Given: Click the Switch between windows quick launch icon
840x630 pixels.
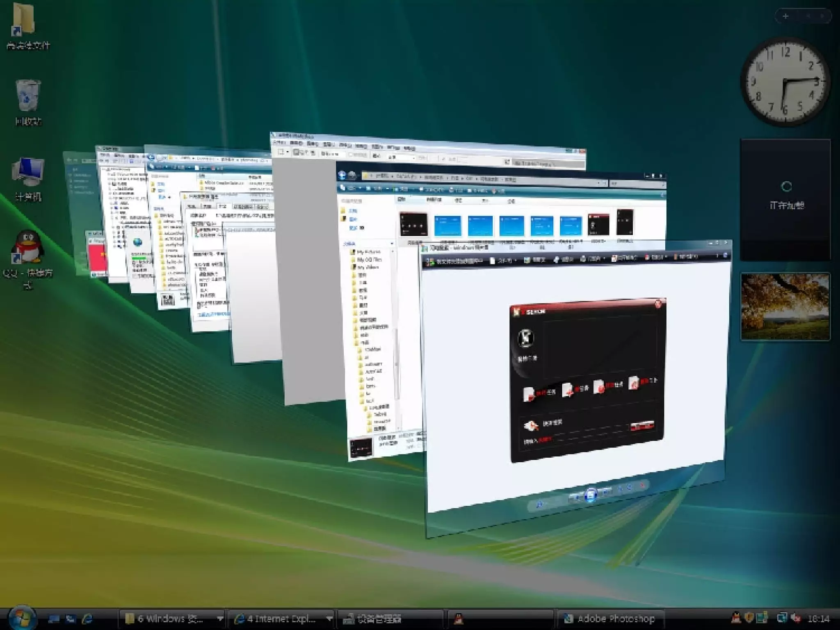Looking at the screenshot, I should tap(71, 619).
